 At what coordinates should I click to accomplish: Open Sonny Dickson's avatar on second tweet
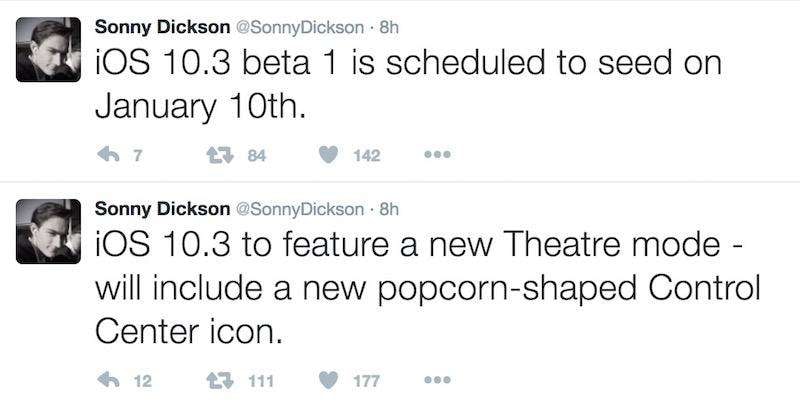pos(49,234)
